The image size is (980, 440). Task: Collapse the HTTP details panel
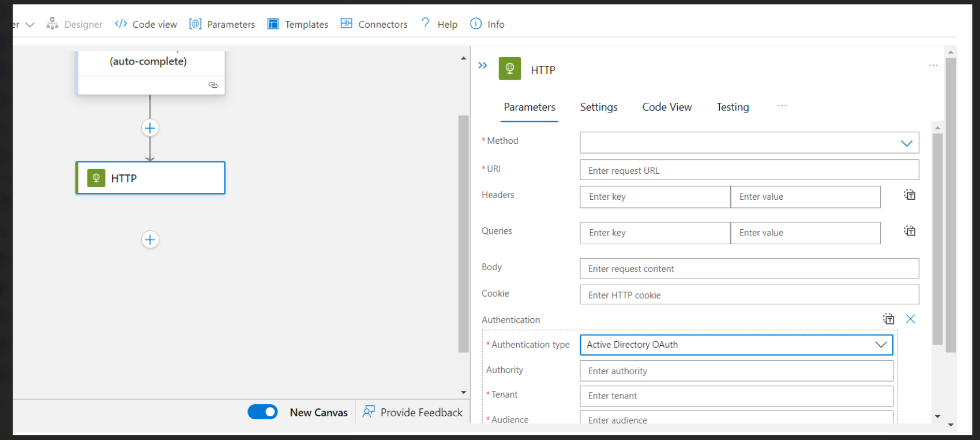click(483, 65)
